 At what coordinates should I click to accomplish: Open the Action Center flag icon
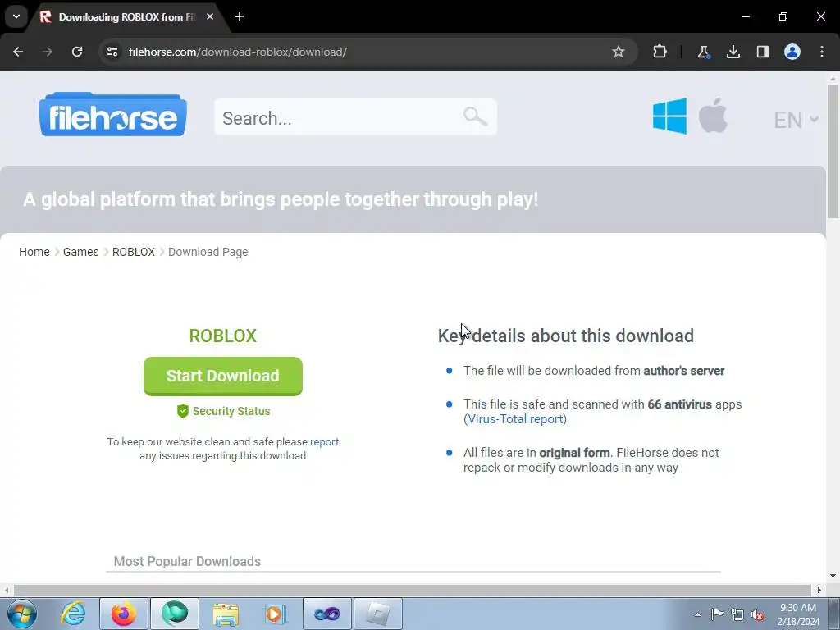(x=717, y=614)
